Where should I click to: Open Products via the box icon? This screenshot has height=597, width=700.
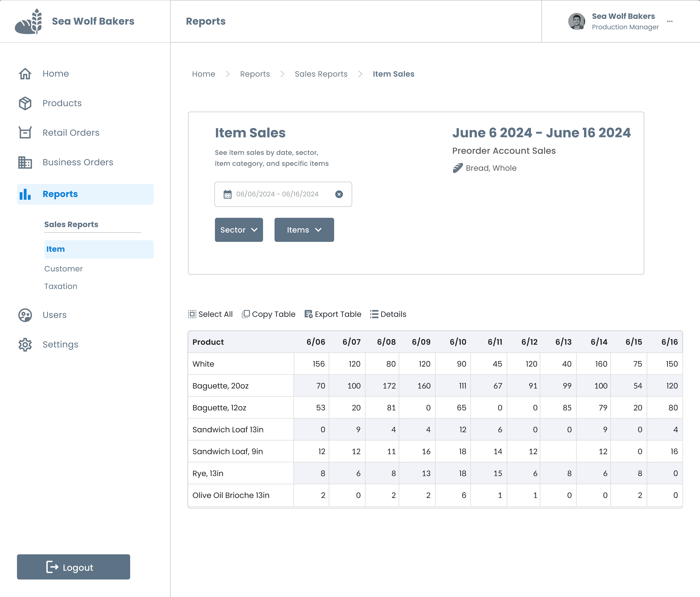pos(25,103)
